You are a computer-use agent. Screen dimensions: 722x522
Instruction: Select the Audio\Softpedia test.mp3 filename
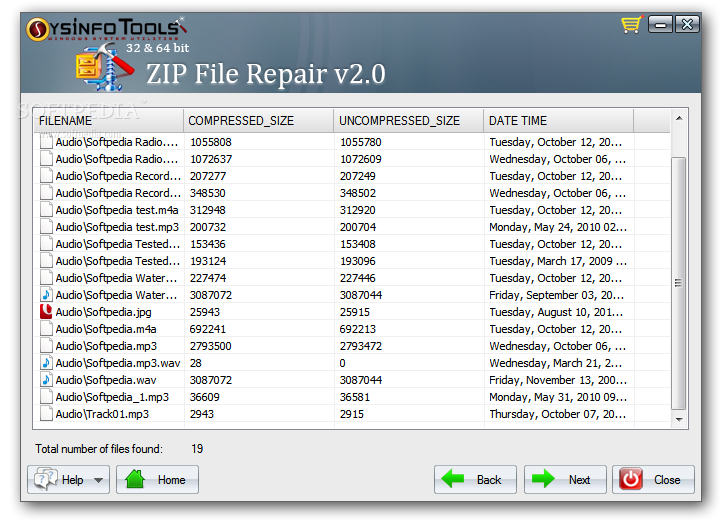pyautogui.click(x=117, y=227)
